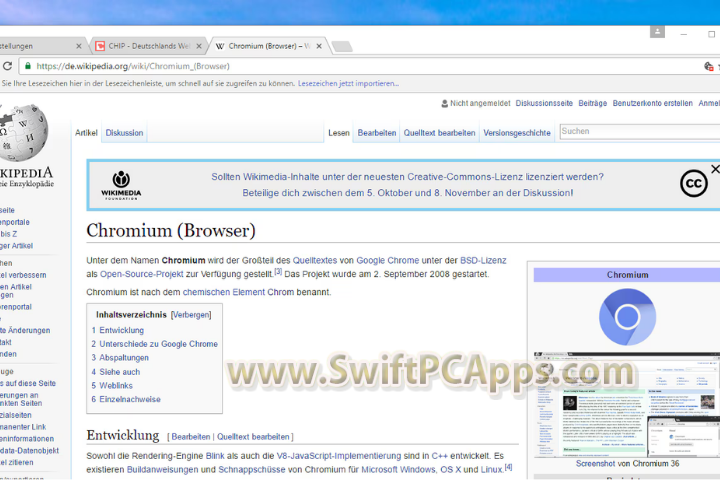Dismiss the Creative Commons banner with X
This screenshot has height=480, width=720.
pos(715,169)
